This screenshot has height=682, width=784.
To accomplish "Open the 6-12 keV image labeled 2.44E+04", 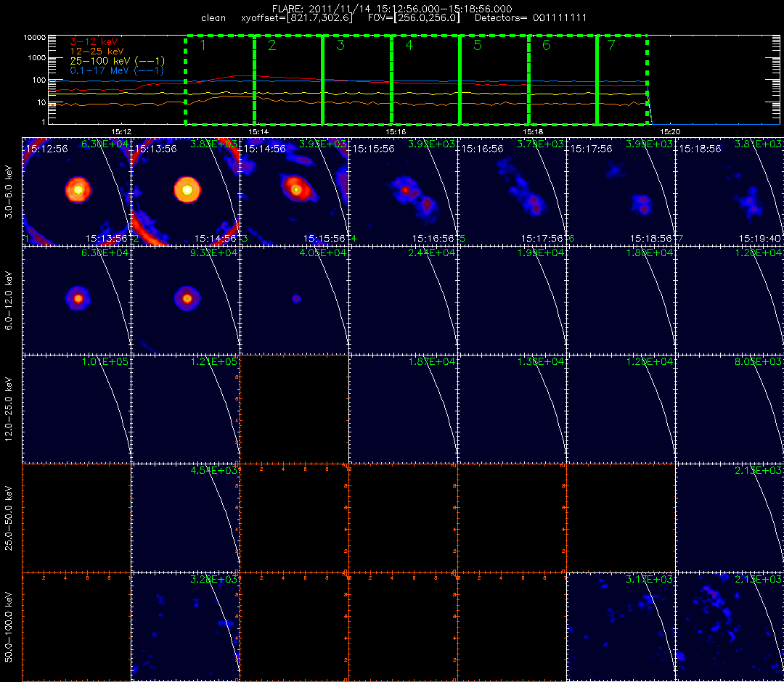I will click(404, 300).
